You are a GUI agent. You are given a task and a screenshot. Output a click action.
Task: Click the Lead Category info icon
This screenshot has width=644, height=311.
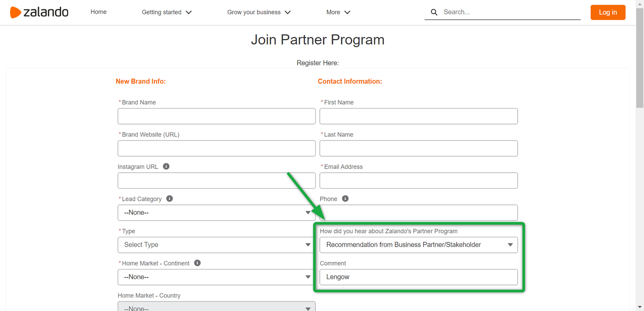click(169, 199)
